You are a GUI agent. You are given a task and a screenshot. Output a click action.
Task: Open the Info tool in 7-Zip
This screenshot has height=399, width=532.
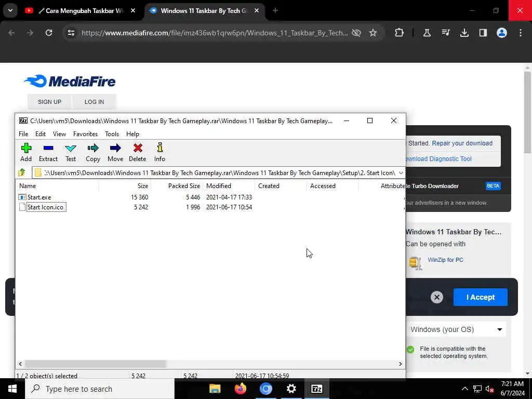click(x=159, y=152)
